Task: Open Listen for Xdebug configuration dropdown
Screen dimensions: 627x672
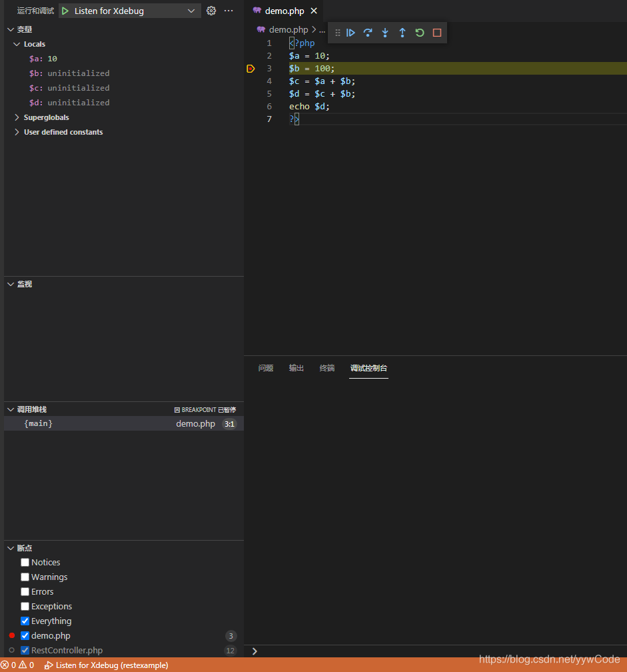Action: pos(130,11)
